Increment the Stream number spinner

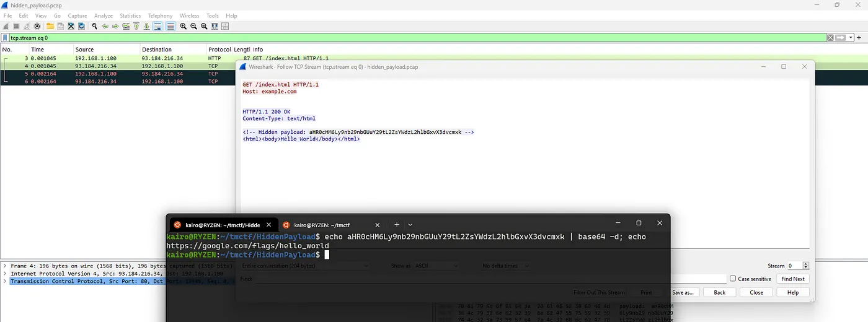pos(806,264)
